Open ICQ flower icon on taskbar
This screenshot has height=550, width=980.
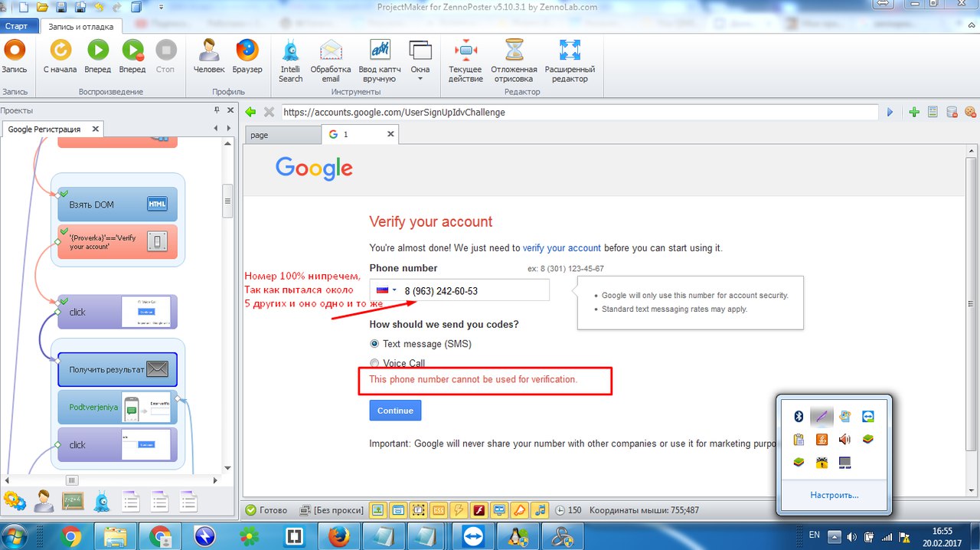250,536
